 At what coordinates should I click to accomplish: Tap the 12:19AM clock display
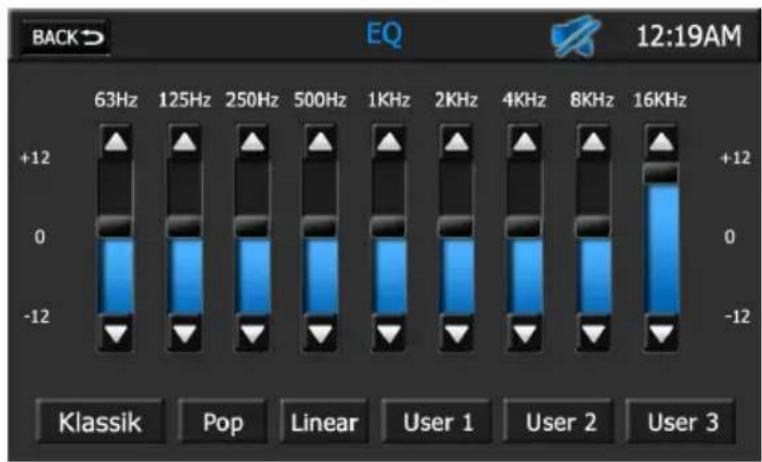689,36
